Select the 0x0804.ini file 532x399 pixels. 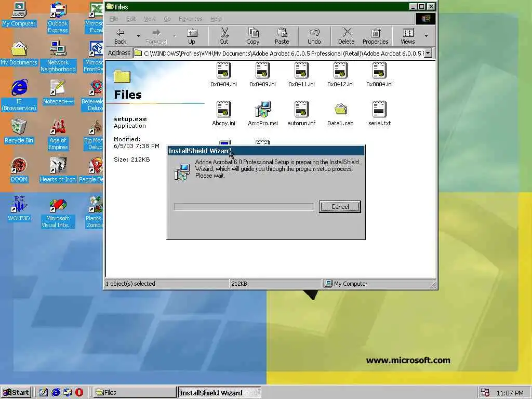tap(379, 75)
